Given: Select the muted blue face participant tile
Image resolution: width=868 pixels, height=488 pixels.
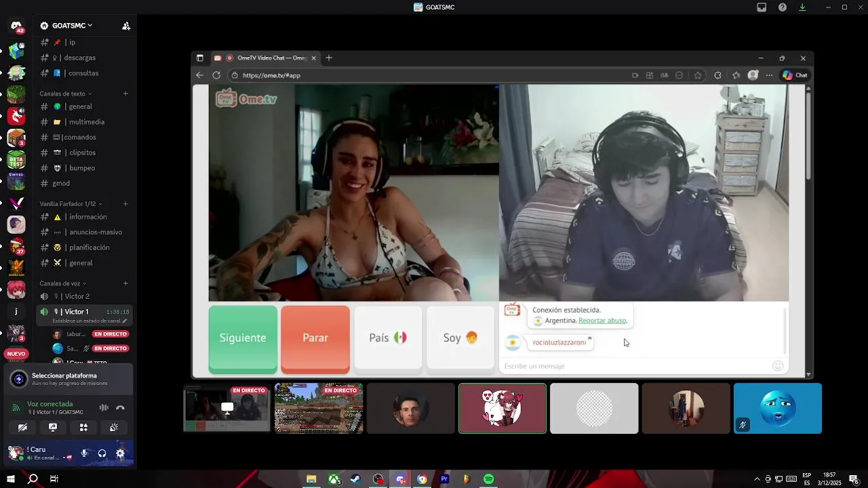Looking at the screenshot, I should pos(778,408).
